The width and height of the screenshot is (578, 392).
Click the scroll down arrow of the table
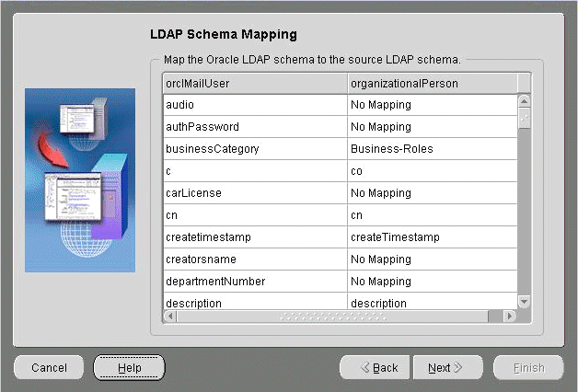tap(525, 302)
